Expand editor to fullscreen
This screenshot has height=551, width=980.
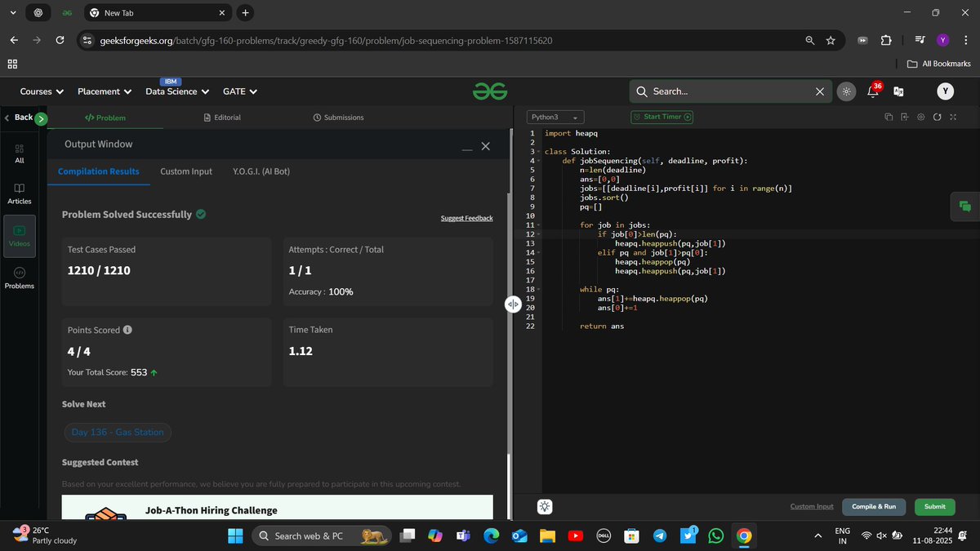coord(952,118)
